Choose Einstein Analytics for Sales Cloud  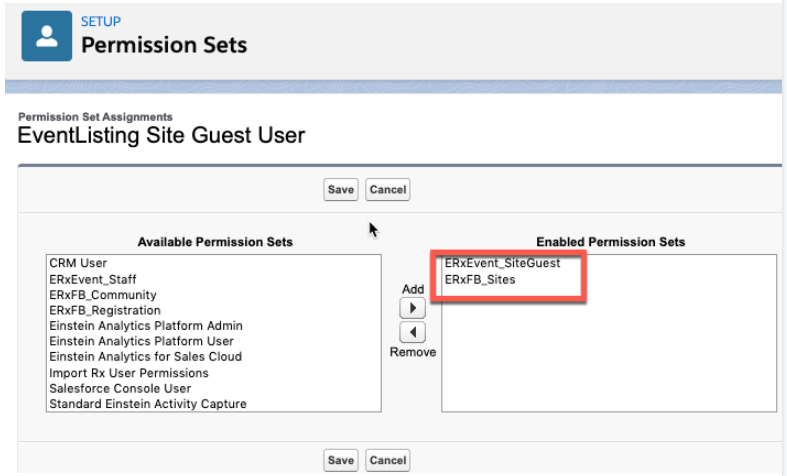(x=145, y=357)
